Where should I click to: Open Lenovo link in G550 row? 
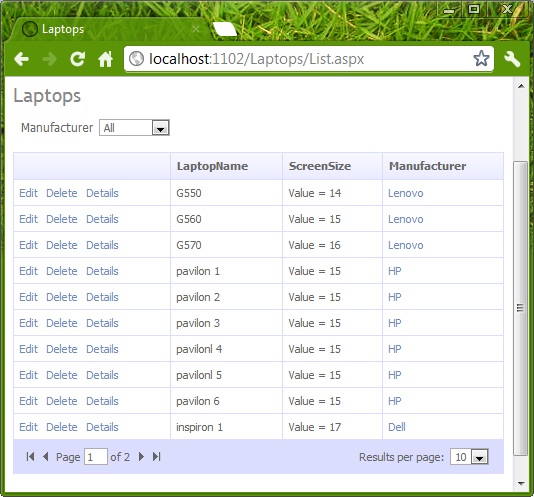(406, 193)
